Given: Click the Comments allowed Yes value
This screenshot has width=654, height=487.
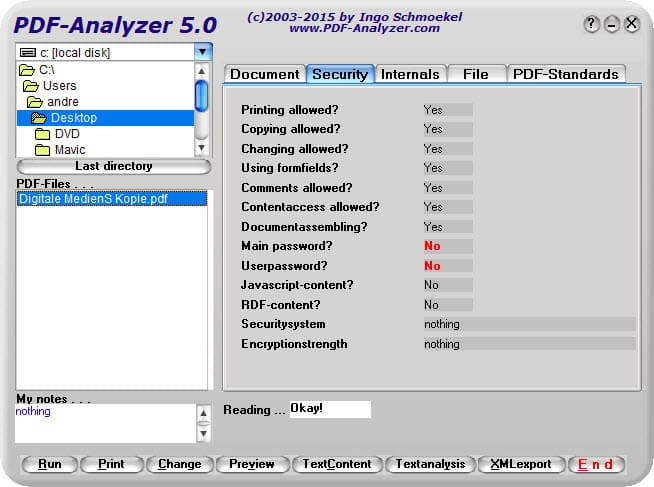Looking at the screenshot, I should [448, 188].
